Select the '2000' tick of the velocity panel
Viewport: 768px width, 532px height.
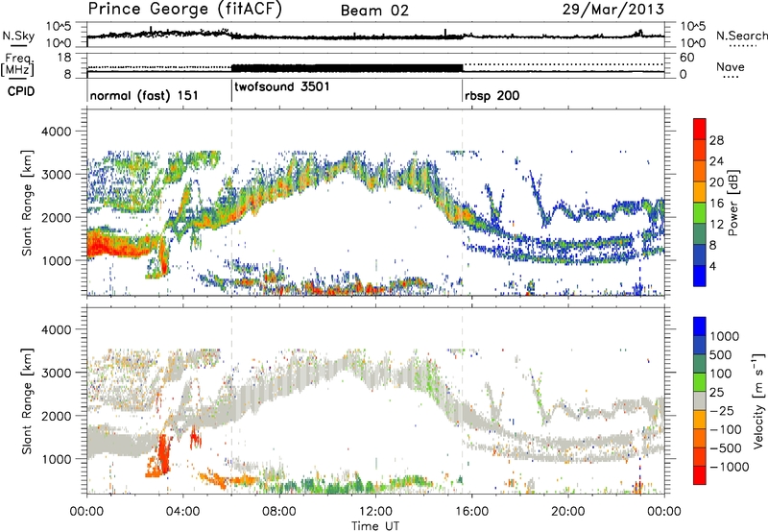coord(56,416)
